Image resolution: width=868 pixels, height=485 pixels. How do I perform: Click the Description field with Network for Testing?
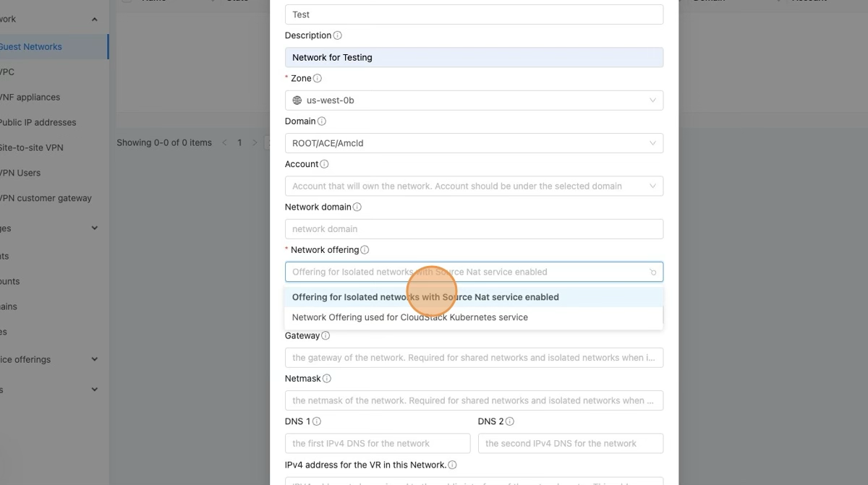click(474, 58)
